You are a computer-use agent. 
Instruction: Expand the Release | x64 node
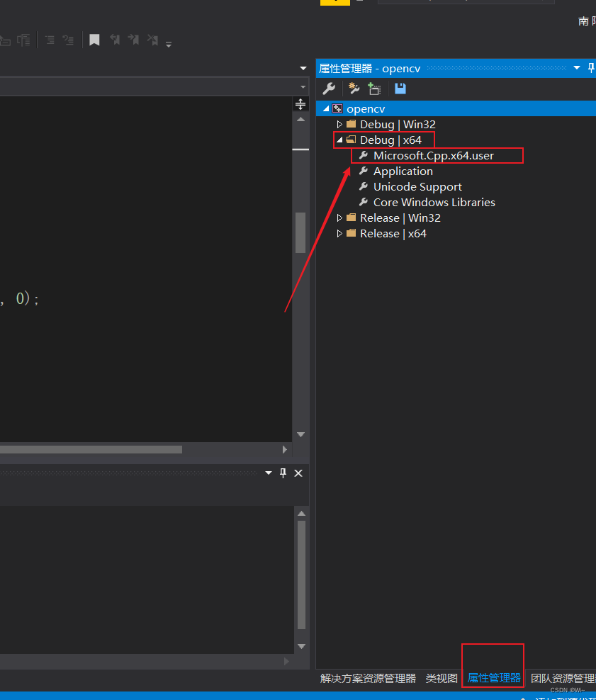click(x=339, y=234)
